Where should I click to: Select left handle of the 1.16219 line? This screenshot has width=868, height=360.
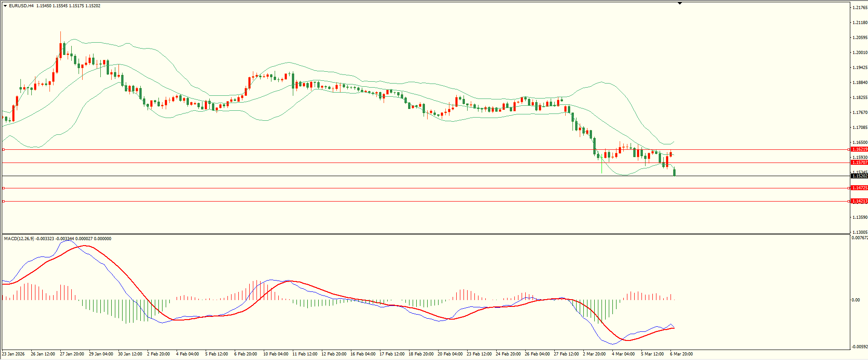[4, 149]
